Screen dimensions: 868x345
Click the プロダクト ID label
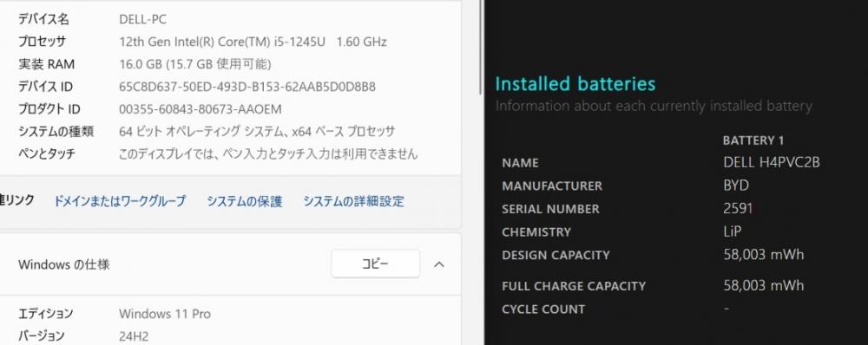(49, 109)
